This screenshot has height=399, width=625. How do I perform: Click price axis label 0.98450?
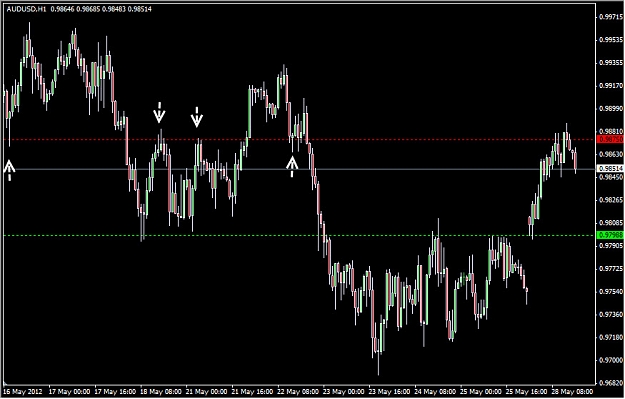(x=612, y=177)
